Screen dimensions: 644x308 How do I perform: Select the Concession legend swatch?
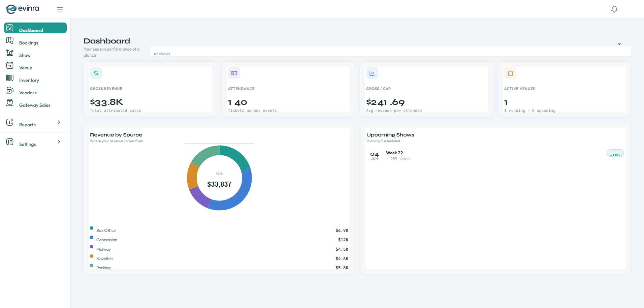[92, 237]
